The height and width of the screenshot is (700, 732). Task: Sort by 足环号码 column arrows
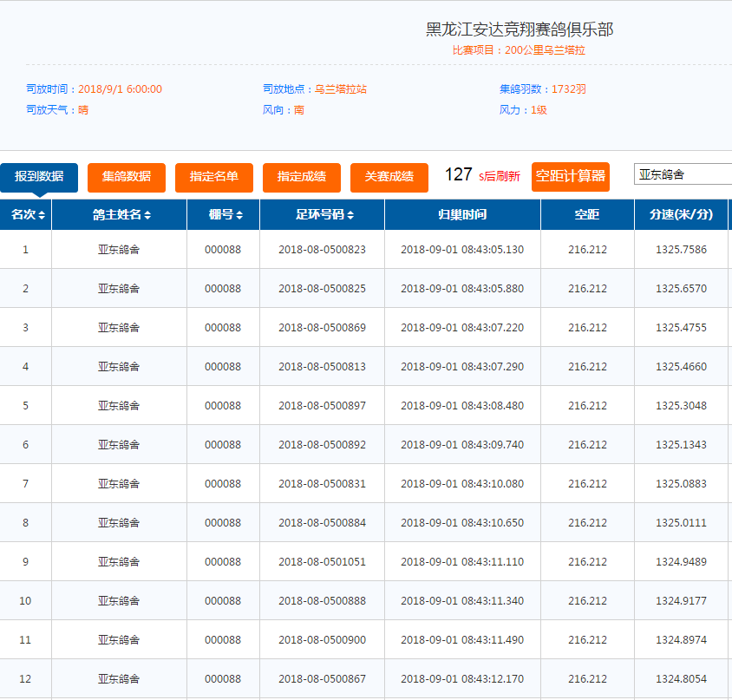350,215
